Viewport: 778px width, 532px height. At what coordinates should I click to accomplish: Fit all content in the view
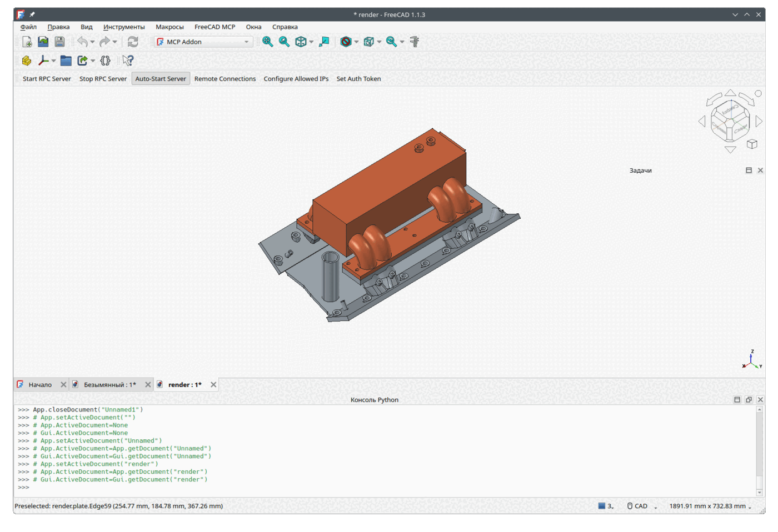[267, 42]
